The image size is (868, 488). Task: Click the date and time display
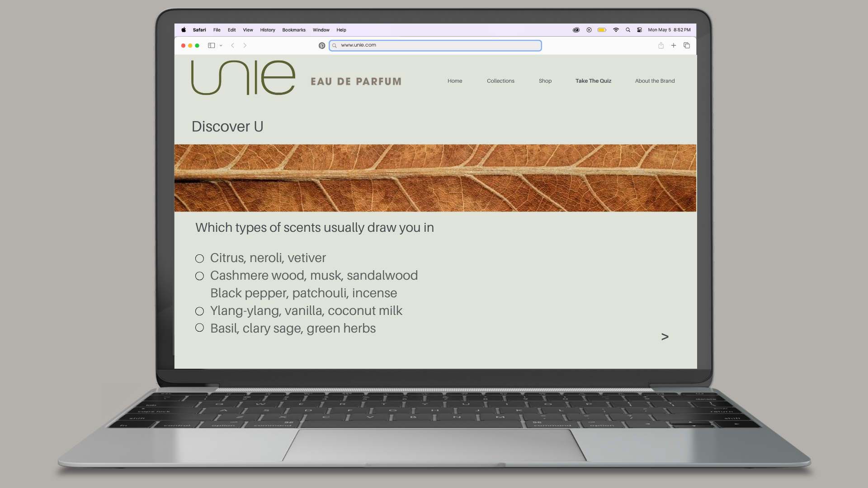coord(669,30)
